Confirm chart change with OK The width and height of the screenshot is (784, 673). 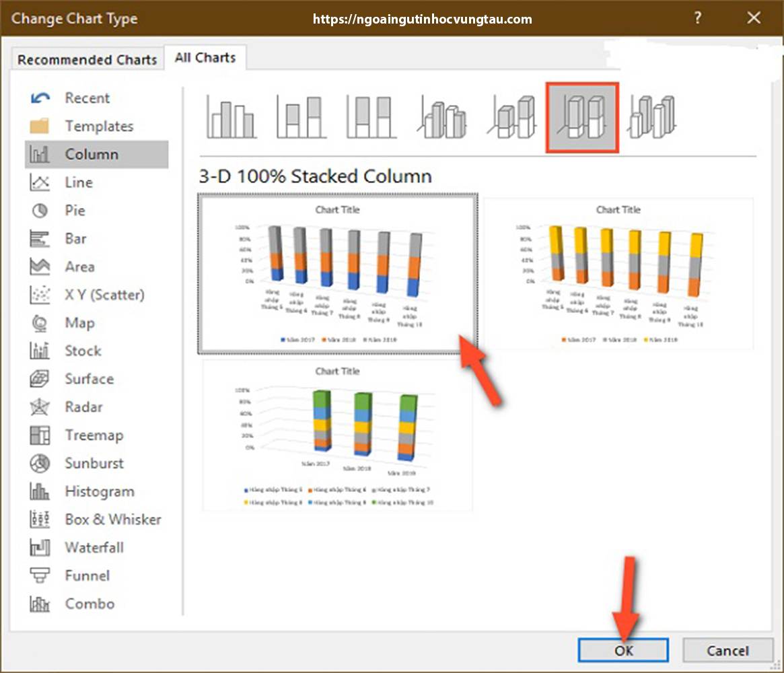[x=622, y=650]
